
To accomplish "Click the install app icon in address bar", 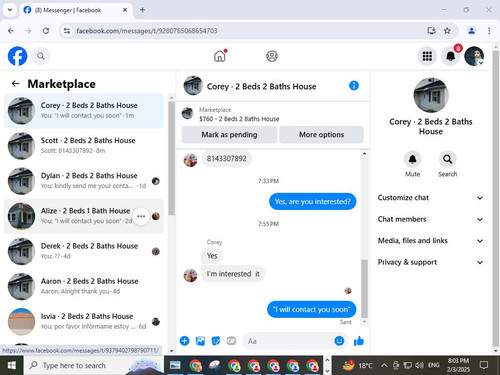I will [431, 31].
